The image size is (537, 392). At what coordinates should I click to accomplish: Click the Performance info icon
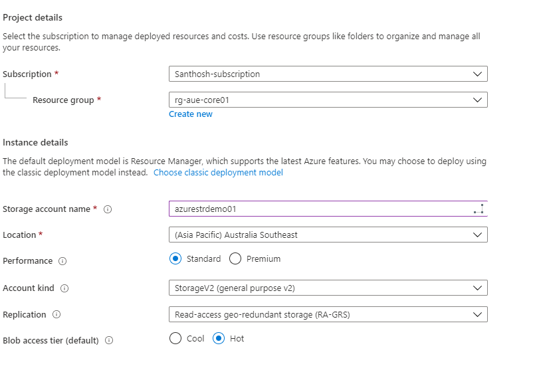[x=62, y=261]
